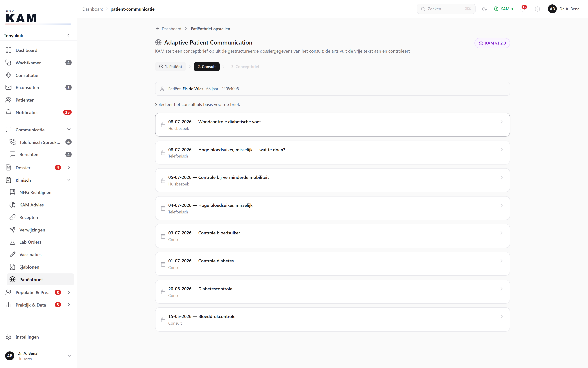Image resolution: width=588 pixels, height=368 pixels.
Task: Open KAM Advies item
Action: coord(40,205)
